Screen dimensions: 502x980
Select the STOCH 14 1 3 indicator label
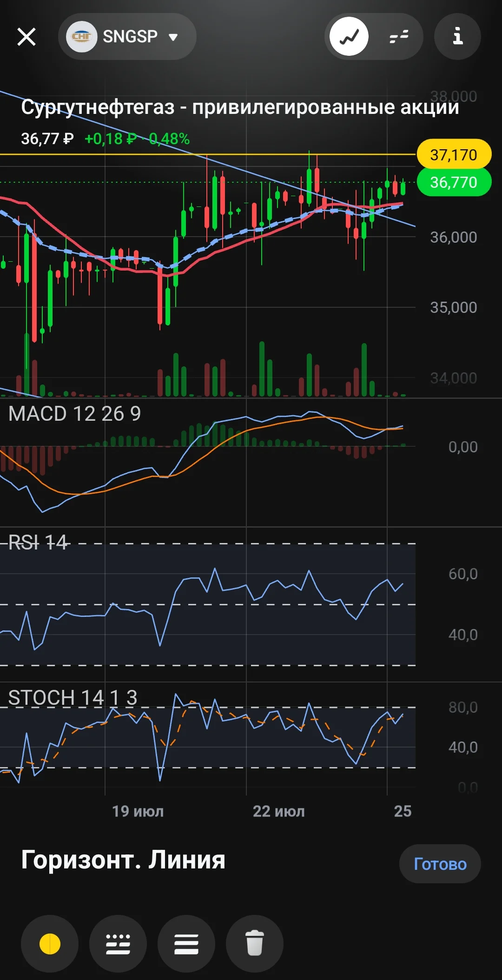(x=73, y=697)
